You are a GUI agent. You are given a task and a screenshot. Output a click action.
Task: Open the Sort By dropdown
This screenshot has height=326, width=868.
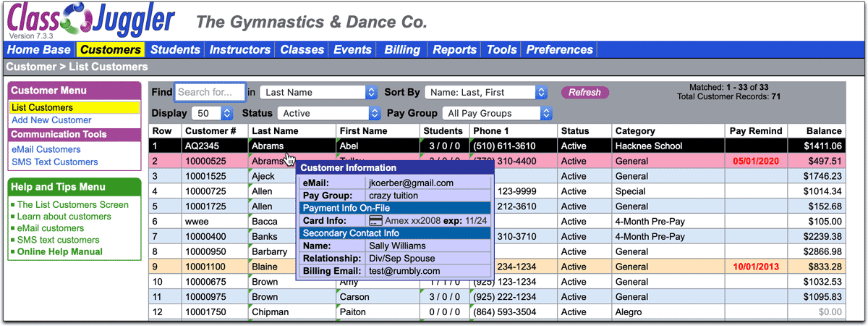coord(486,93)
